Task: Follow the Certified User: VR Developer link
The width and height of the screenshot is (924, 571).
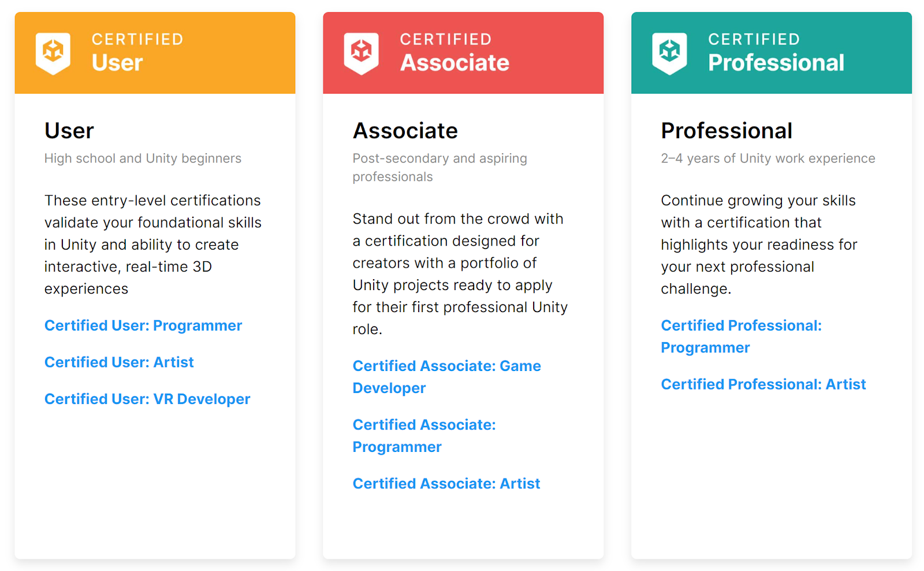Action: (147, 399)
